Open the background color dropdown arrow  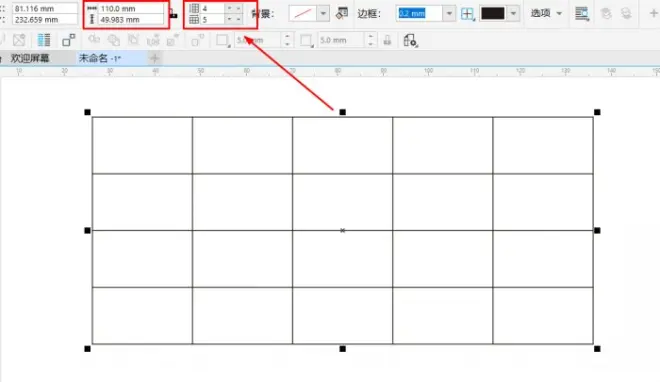pyautogui.click(x=323, y=14)
